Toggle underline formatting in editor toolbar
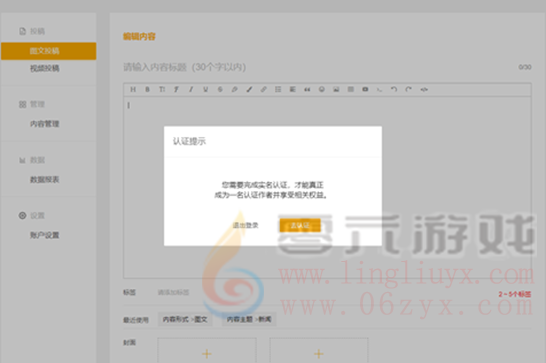 205,90
